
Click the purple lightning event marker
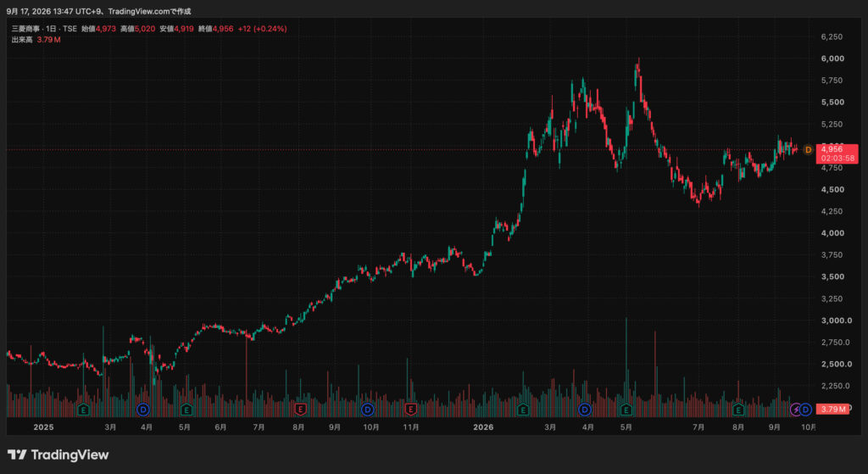[x=796, y=410]
